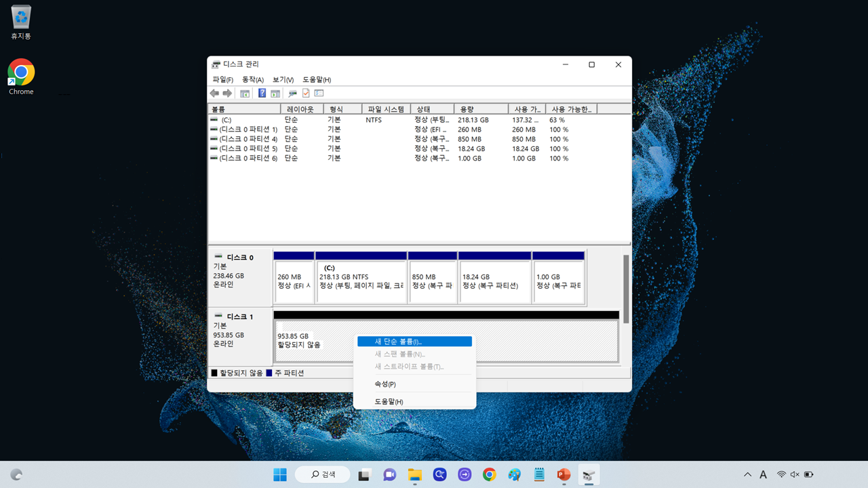This screenshot has height=488, width=868.
Task: Open Microsoft Teams chat from the taskbar
Action: click(x=389, y=474)
